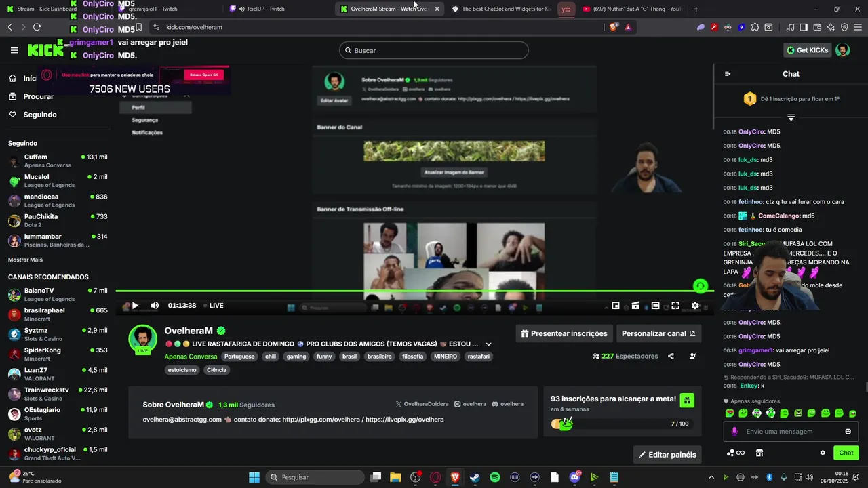Share the OvelheraM stream
This screenshot has height=488, width=868.
(671, 356)
